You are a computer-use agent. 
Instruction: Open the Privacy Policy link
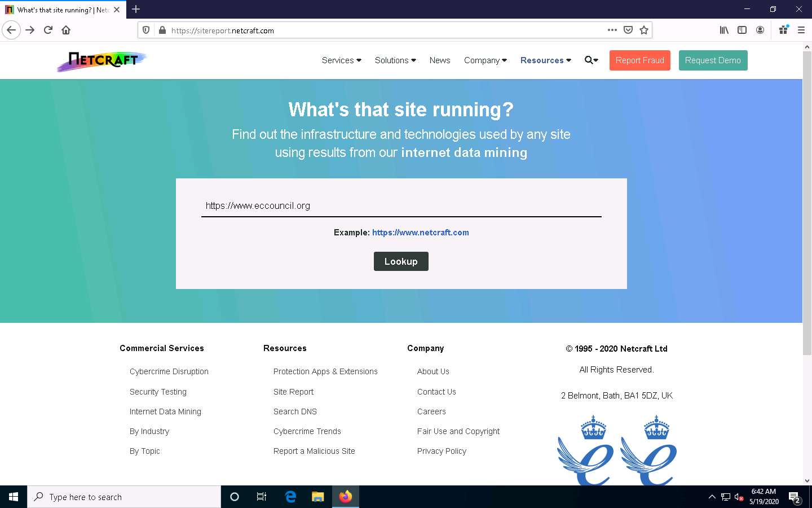pos(442,451)
